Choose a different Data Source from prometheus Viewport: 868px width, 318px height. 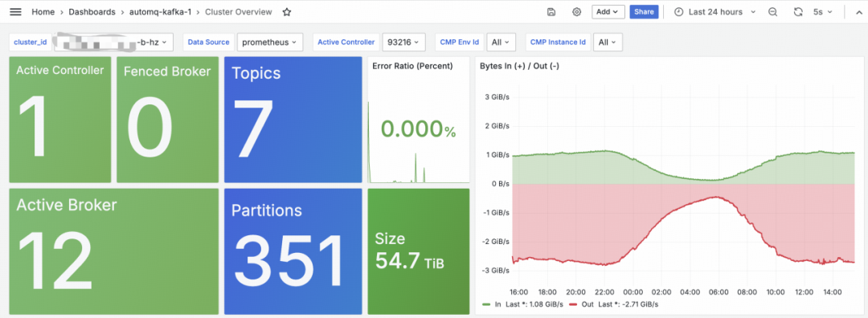click(x=269, y=42)
